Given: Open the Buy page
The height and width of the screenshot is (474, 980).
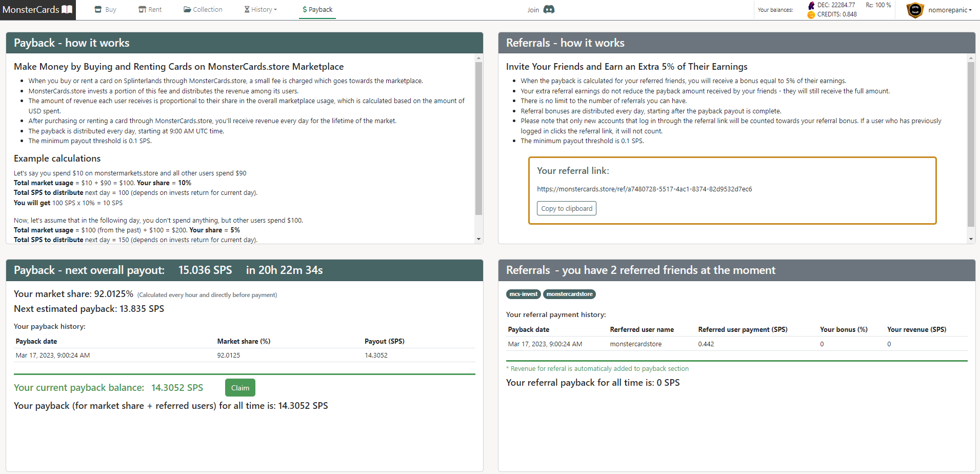Looking at the screenshot, I should coord(106,10).
